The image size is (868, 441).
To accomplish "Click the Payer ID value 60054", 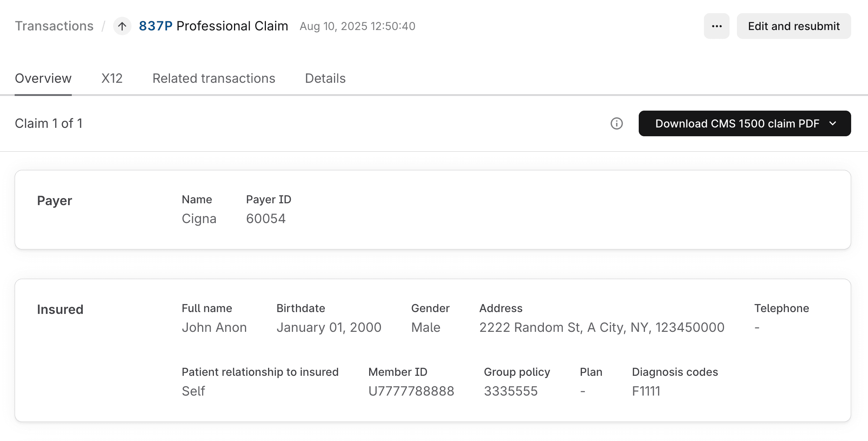I will pyautogui.click(x=266, y=219).
